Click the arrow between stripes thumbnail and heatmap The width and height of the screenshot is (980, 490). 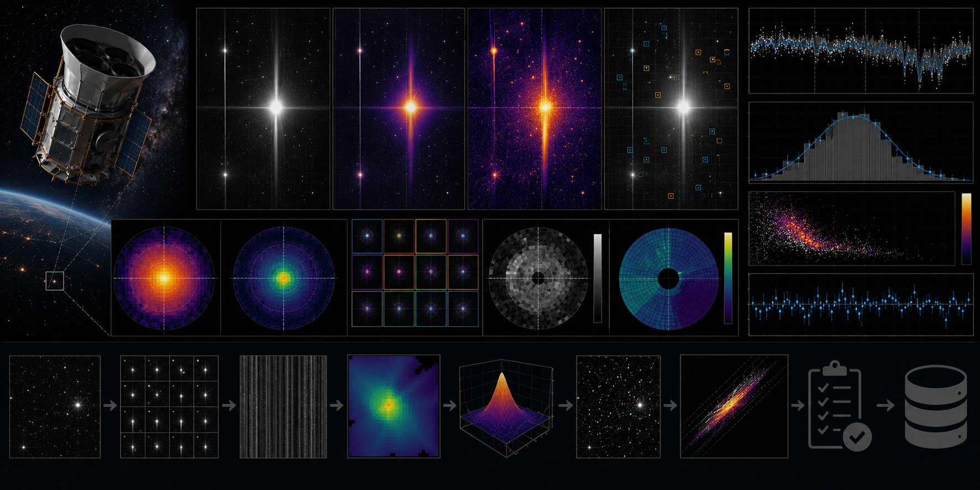[x=337, y=405]
